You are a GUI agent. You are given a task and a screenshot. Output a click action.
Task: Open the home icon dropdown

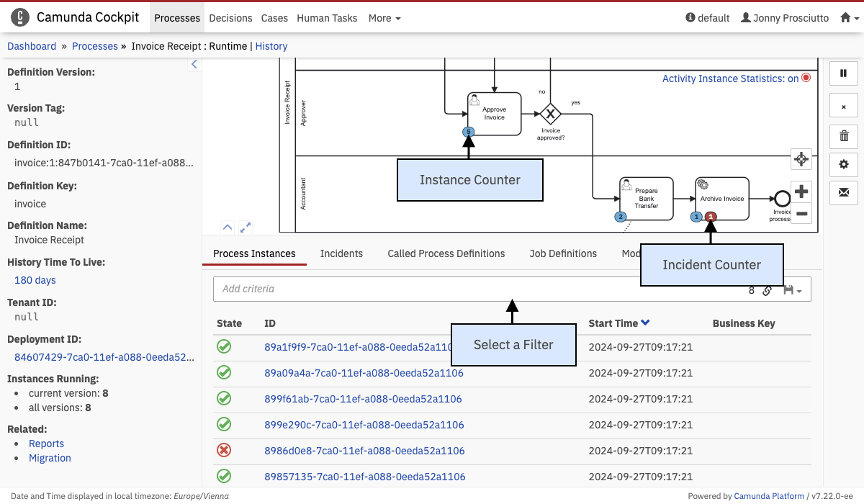pos(850,18)
